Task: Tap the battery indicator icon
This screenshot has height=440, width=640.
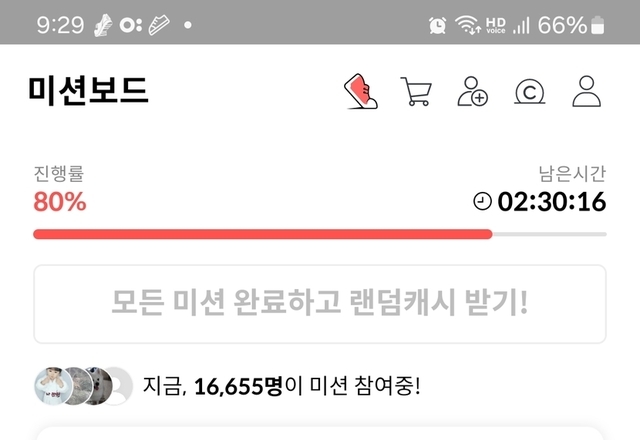Action: coord(598,25)
